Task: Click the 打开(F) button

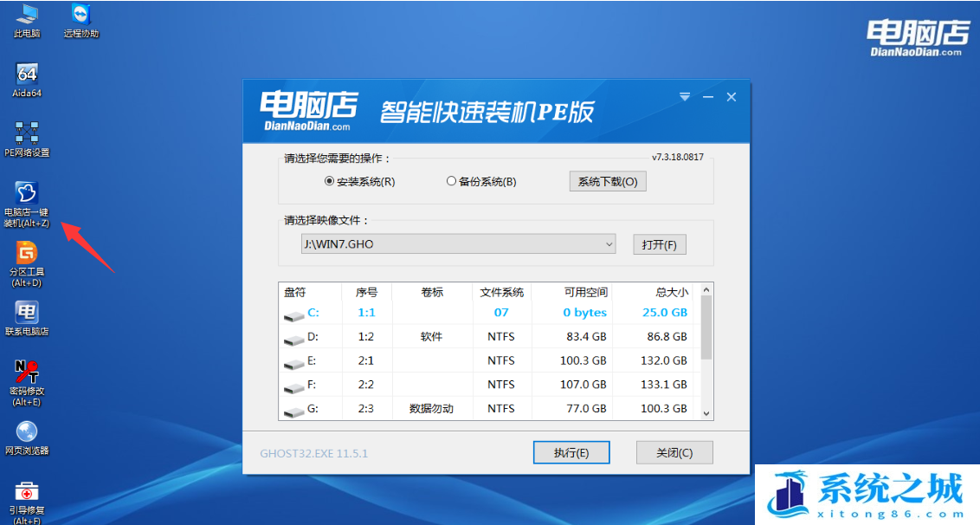Action: click(x=660, y=244)
